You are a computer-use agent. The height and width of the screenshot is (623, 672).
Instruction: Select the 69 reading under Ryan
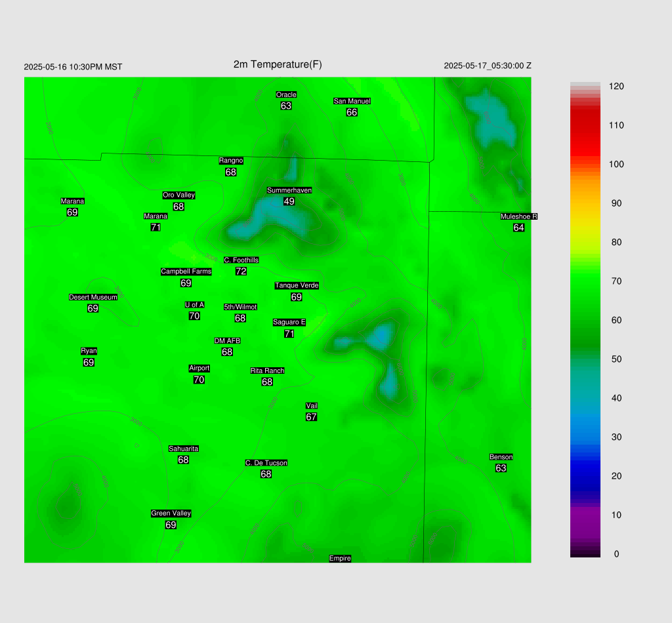[89, 362]
